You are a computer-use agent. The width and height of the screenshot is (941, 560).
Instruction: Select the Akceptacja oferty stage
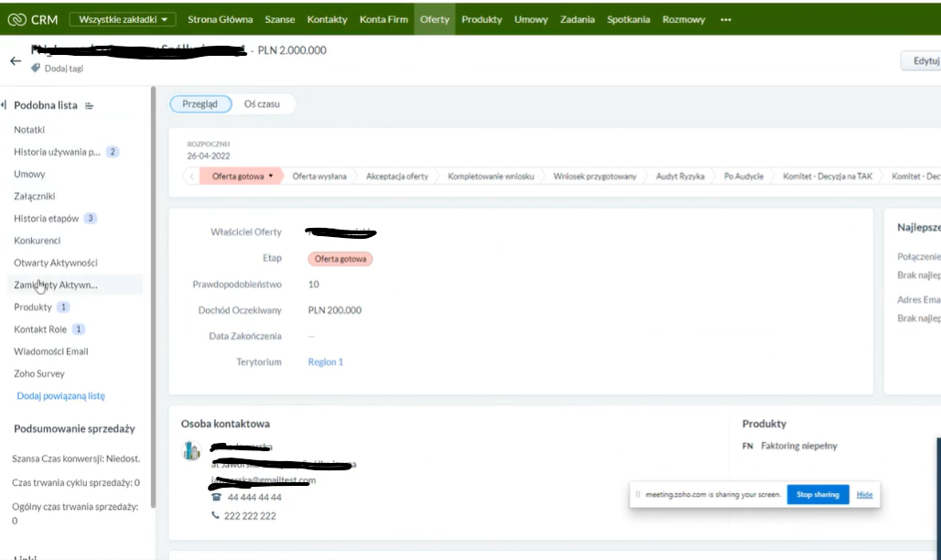(x=397, y=177)
